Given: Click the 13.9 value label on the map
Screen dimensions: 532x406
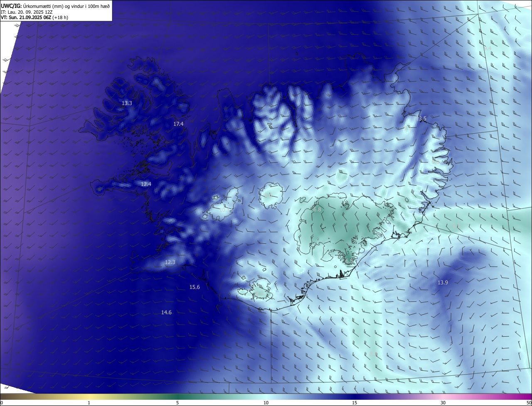Looking at the screenshot, I should point(443,282).
